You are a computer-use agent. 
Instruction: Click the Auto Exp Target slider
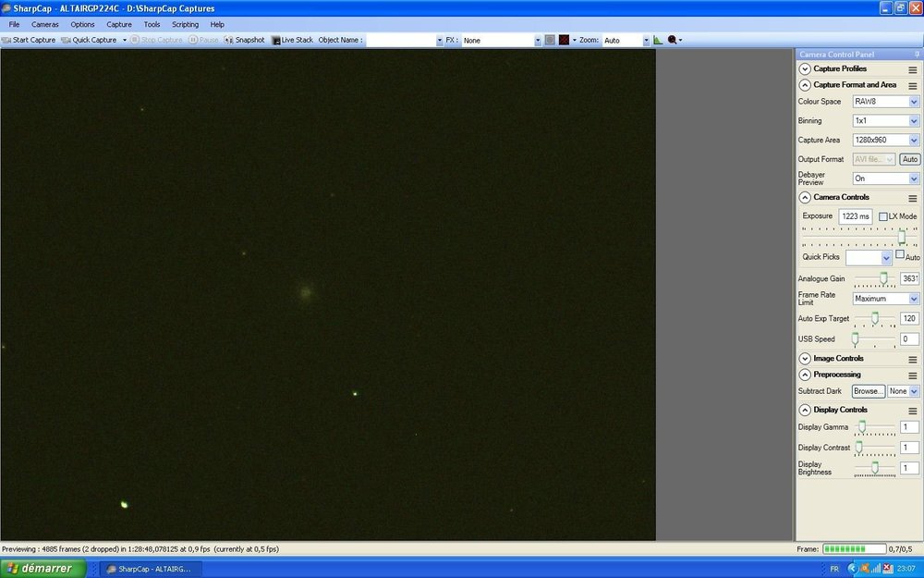[875, 318]
